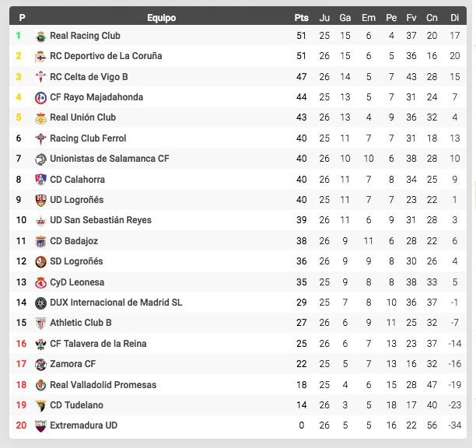The image size is (476, 448).
Task: Select the Di goal-difference column header
Action: 454,18
